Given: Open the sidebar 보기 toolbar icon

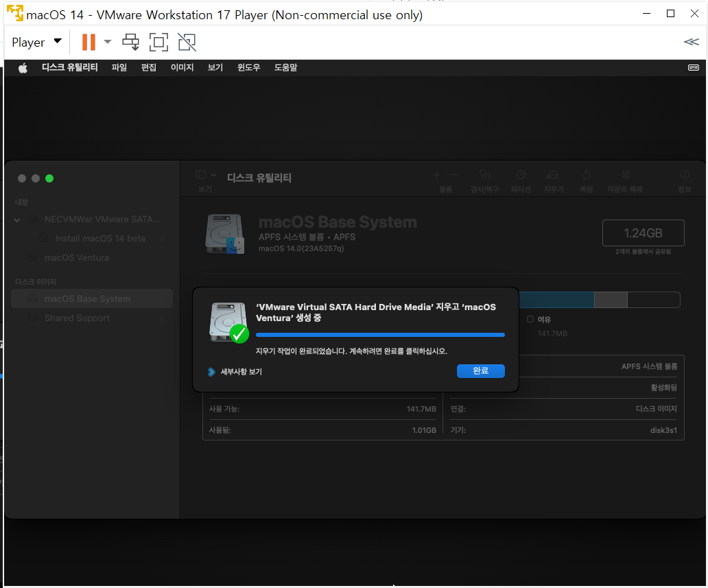Looking at the screenshot, I should pyautogui.click(x=200, y=175).
